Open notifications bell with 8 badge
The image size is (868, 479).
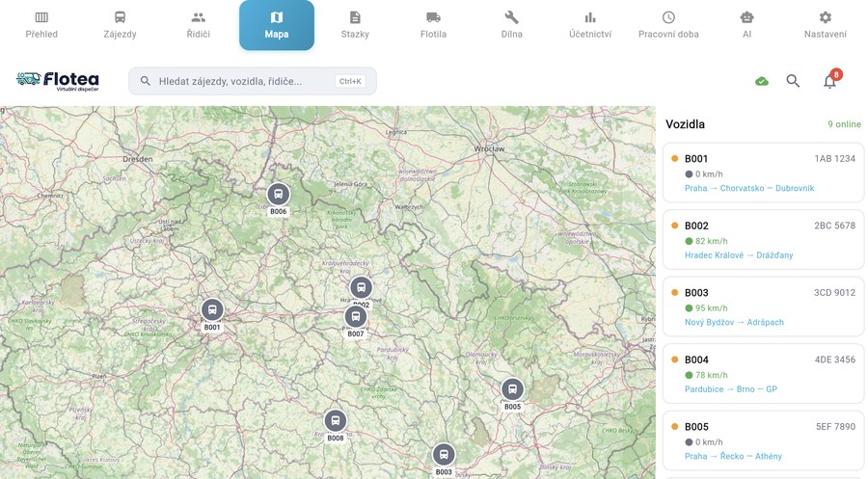(829, 81)
